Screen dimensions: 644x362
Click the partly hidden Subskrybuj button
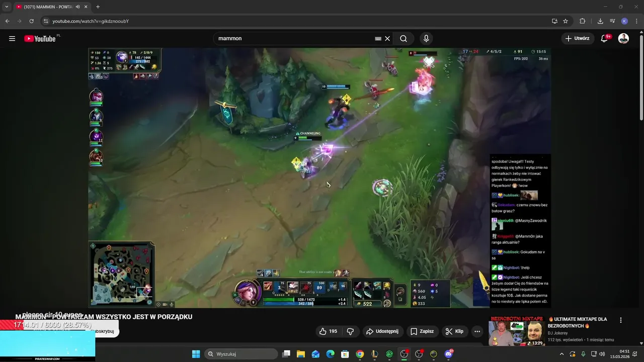[x=106, y=331]
